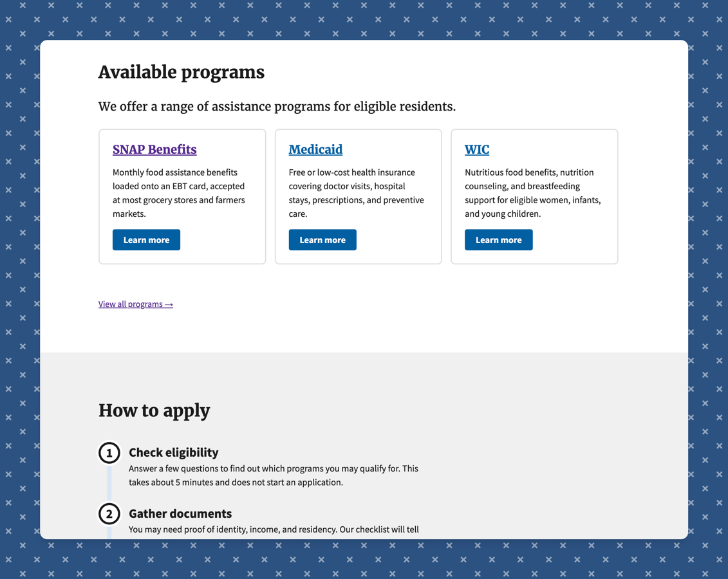Click the vertical process line between steps

[x=109, y=483]
